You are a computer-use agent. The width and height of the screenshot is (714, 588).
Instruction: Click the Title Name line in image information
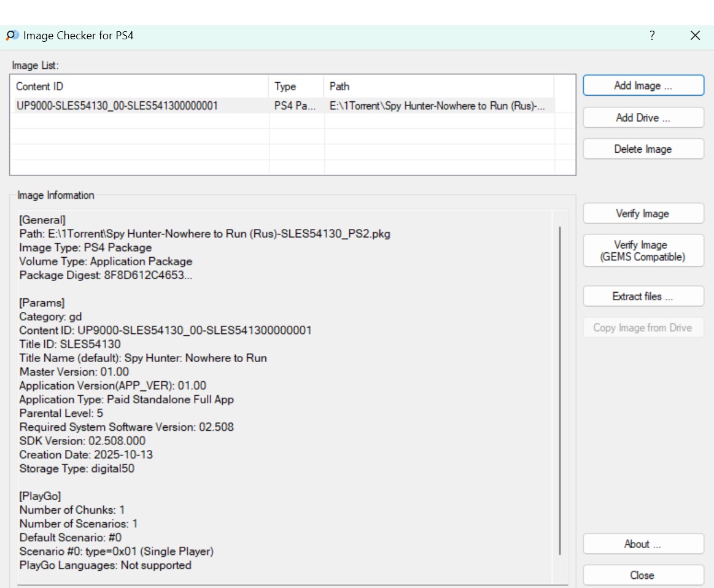(143, 358)
